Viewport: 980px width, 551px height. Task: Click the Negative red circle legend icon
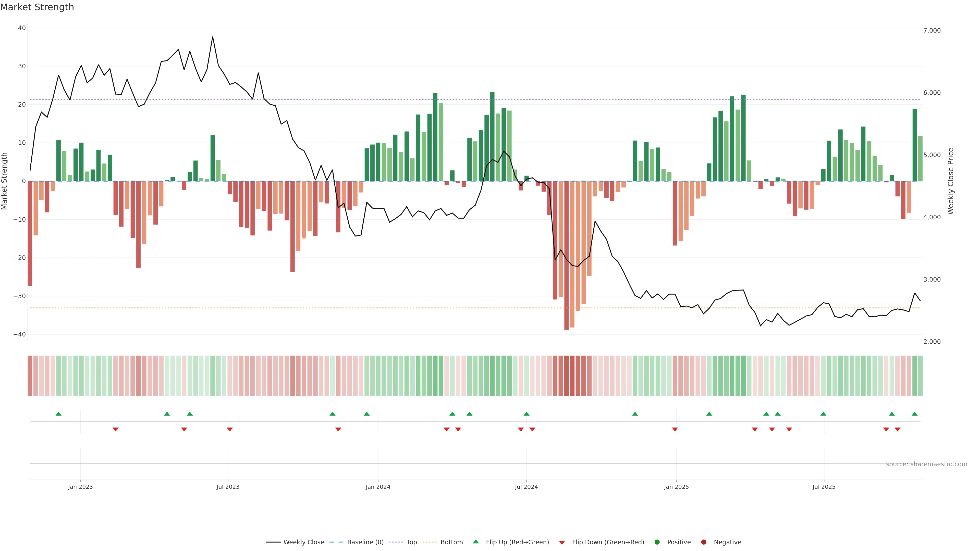click(703, 542)
